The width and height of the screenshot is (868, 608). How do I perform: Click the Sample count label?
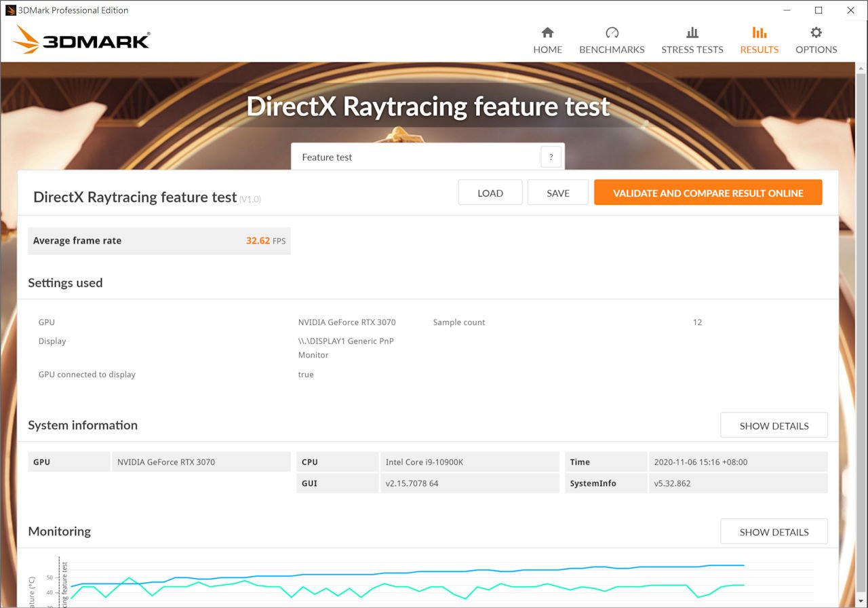click(459, 322)
